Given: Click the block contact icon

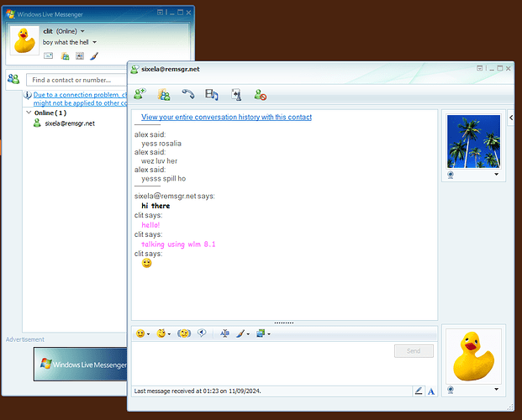Looking at the screenshot, I should (261, 95).
